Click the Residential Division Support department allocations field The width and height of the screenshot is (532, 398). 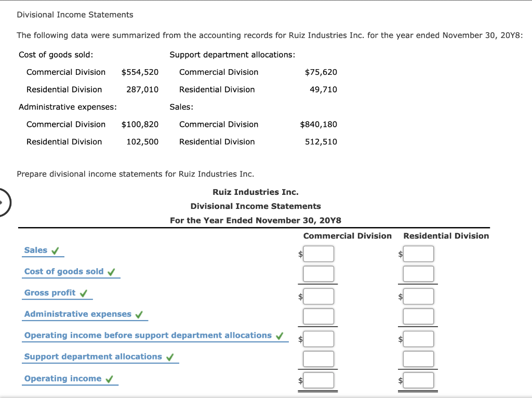(418, 359)
